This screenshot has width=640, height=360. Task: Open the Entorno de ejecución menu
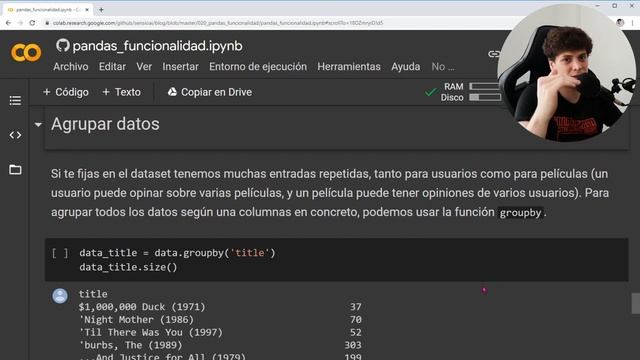click(x=258, y=67)
